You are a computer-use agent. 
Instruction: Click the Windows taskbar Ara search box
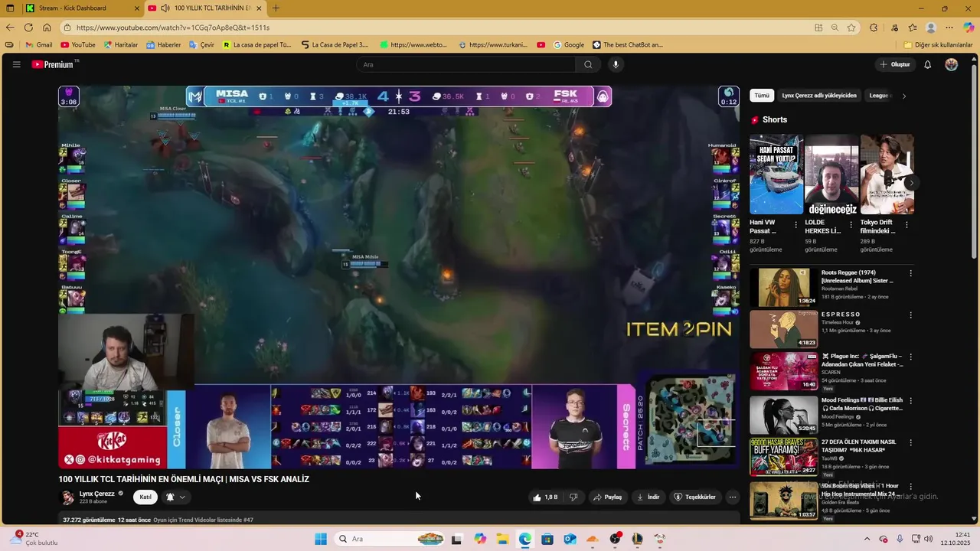(390, 539)
